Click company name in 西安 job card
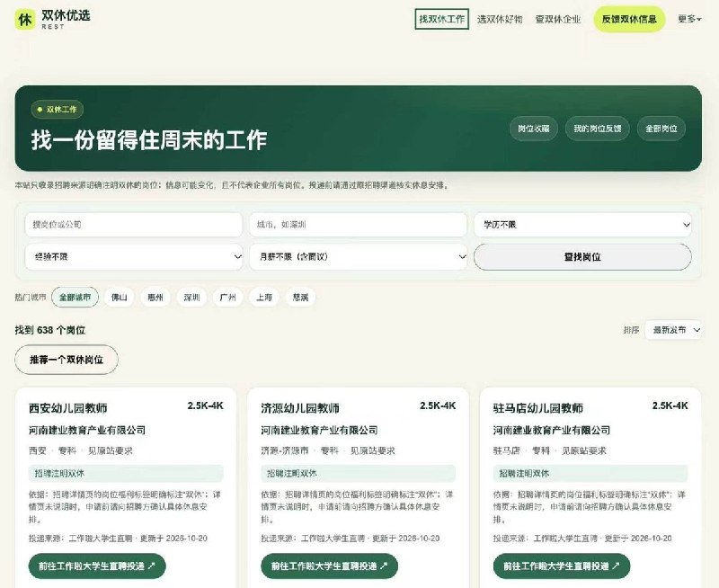Screen dimensions: 719x588 click(x=87, y=431)
